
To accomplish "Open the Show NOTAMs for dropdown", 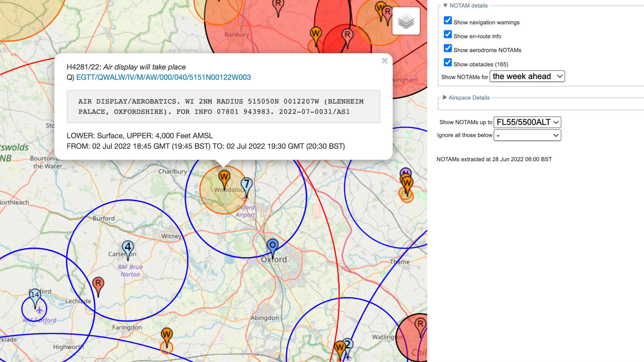I will point(527,76).
